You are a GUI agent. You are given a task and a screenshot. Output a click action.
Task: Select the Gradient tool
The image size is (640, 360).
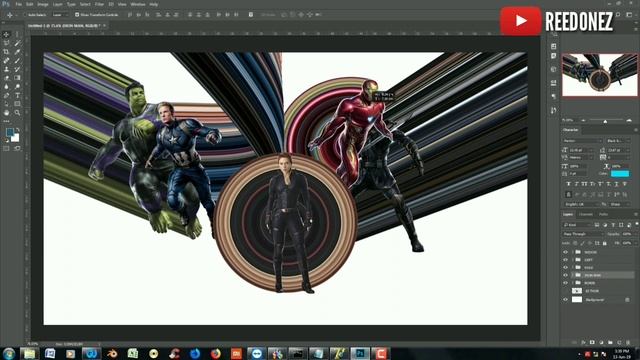coord(17,78)
